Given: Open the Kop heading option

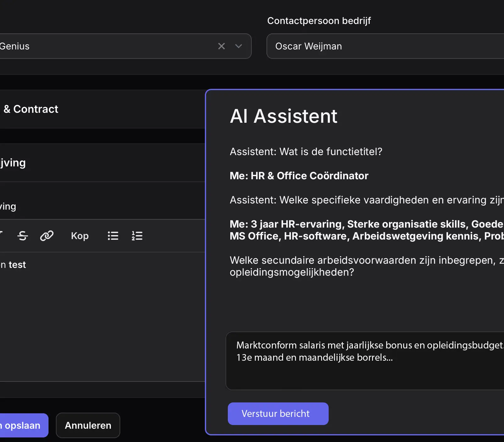Looking at the screenshot, I should [x=80, y=236].
